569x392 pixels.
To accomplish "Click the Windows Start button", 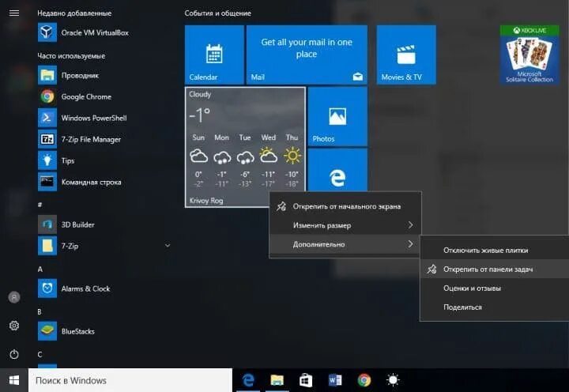I will (x=14, y=380).
